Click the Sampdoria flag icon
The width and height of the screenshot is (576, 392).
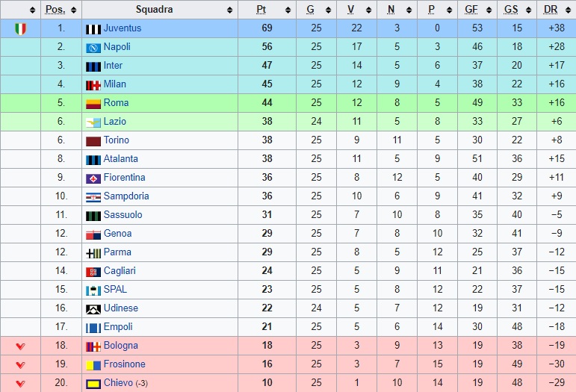(93, 197)
